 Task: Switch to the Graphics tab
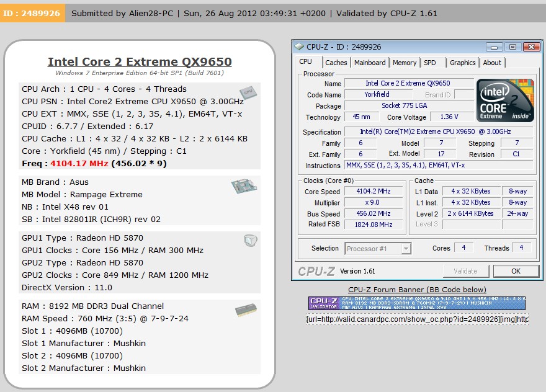point(462,62)
